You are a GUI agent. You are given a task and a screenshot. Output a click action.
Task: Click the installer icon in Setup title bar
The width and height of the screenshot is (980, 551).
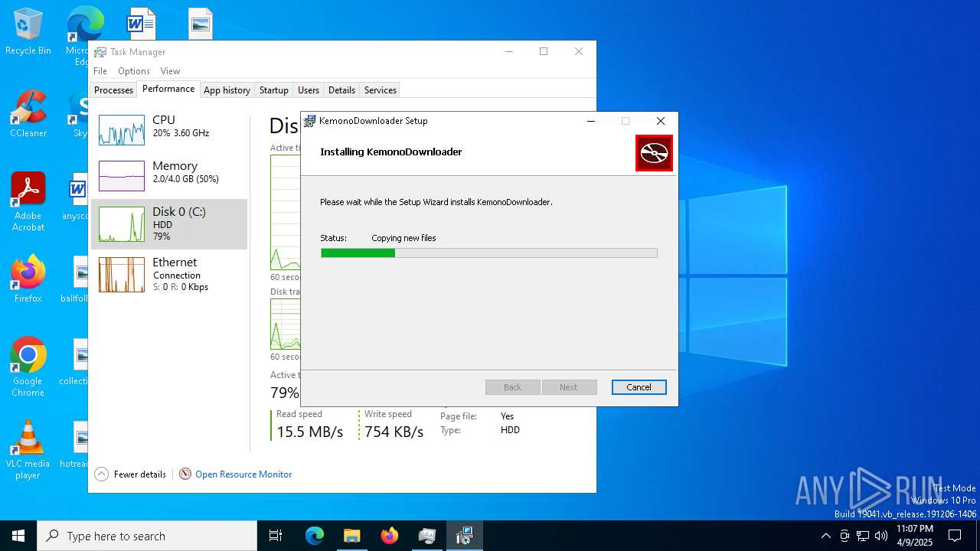click(309, 121)
